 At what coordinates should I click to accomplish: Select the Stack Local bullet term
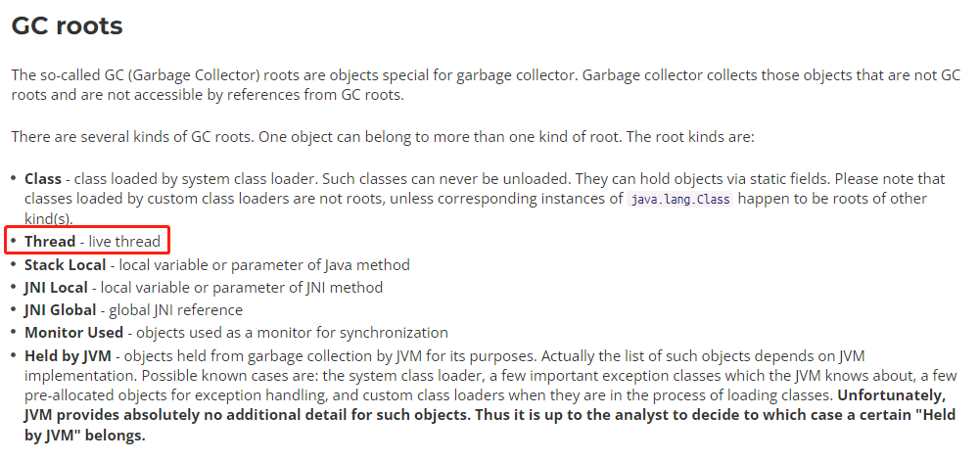click(65, 265)
